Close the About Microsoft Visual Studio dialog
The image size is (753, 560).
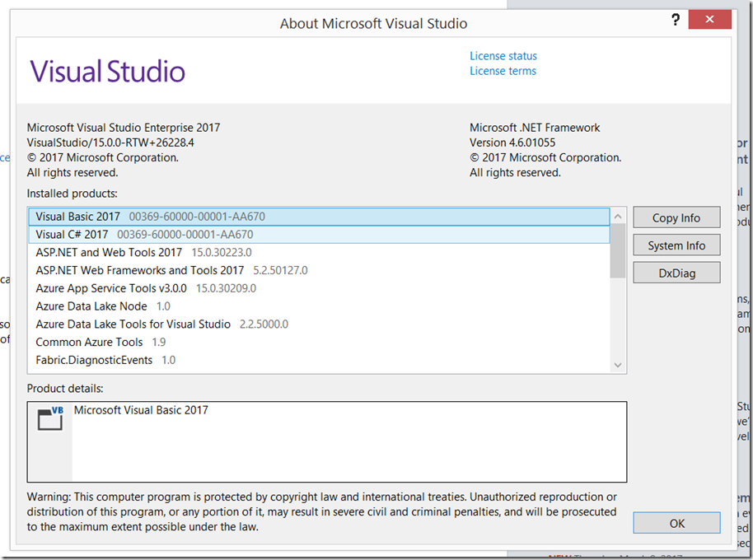tap(713, 20)
